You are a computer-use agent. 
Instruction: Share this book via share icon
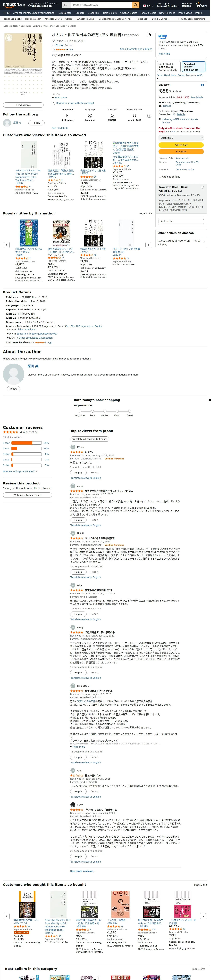[x=149, y=34]
